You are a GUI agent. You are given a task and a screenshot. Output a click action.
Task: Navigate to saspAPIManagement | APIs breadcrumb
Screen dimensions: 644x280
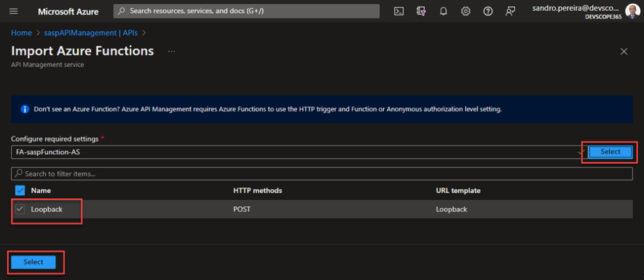pos(91,32)
